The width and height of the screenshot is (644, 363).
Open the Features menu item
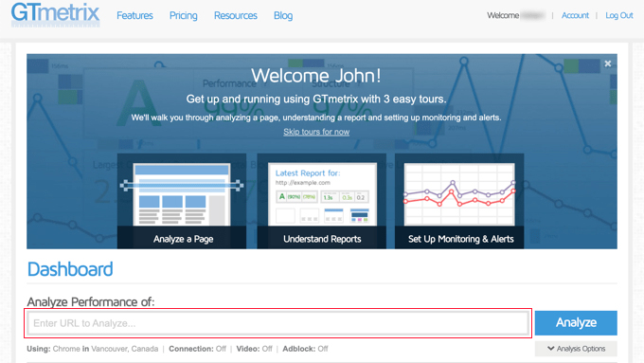click(x=134, y=15)
